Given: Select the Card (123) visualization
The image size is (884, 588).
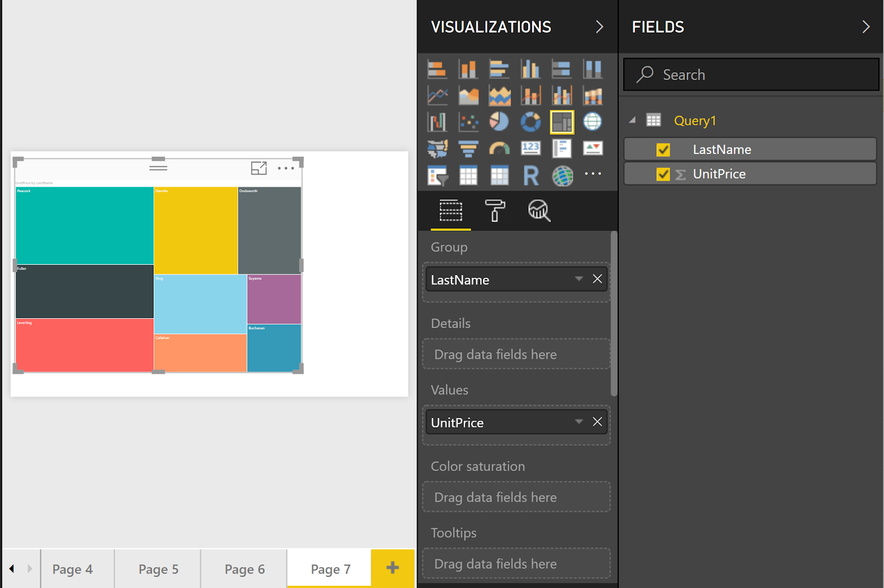Looking at the screenshot, I should point(530,148).
